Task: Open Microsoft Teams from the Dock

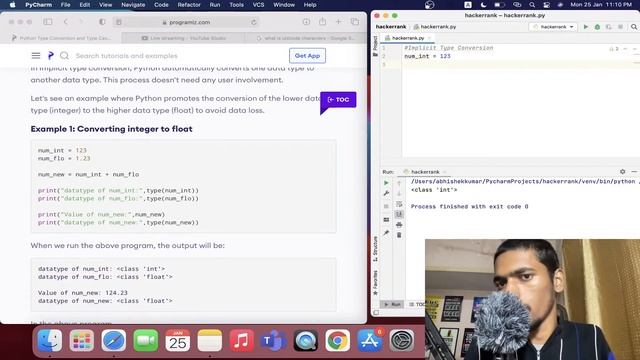Action: 273,340
